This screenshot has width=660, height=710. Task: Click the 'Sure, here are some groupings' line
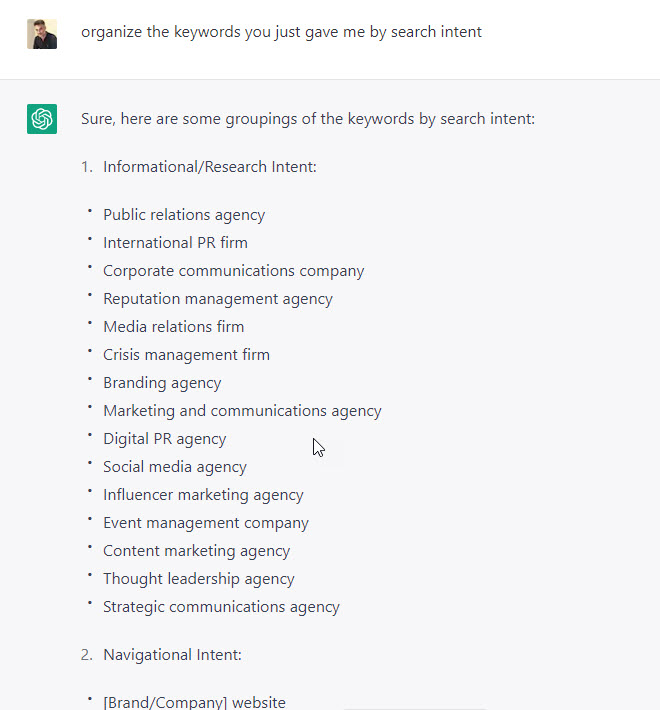point(308,119)
